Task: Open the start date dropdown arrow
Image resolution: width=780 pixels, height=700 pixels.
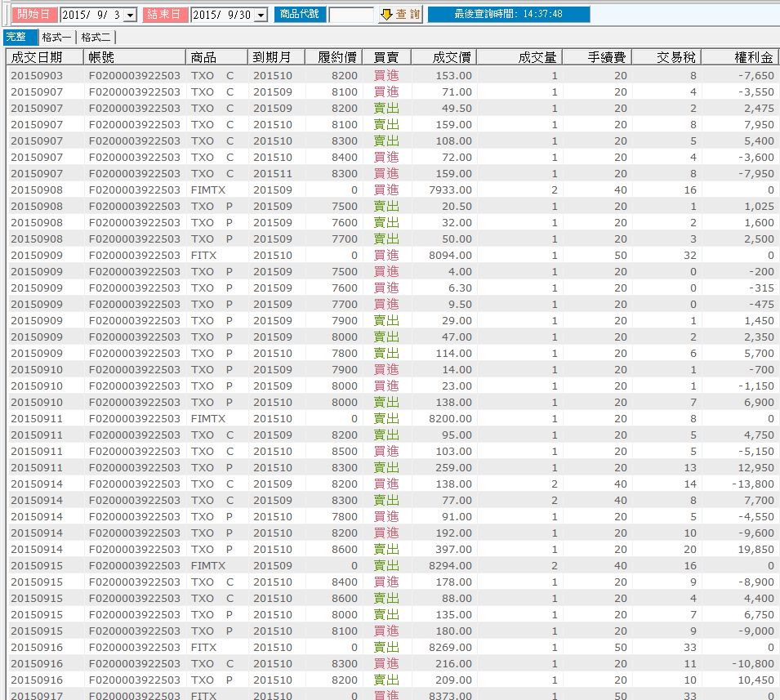Action: (x=131, y=15)
